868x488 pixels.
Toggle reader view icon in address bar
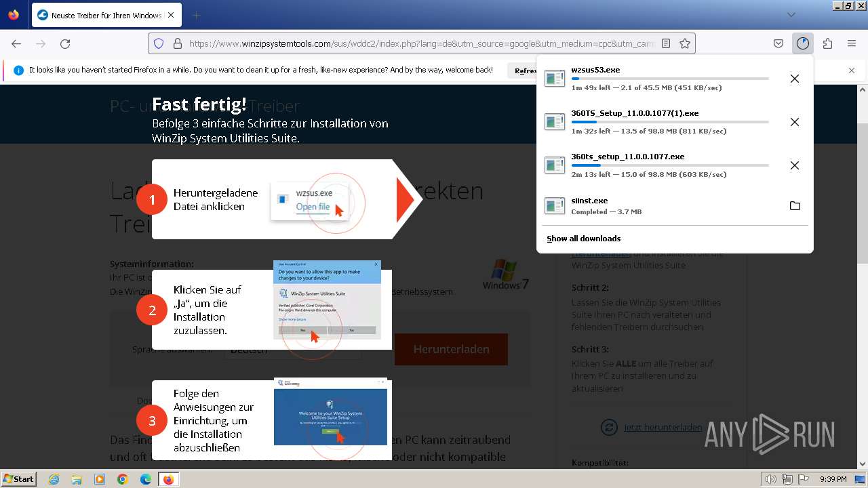click(666, 43)
